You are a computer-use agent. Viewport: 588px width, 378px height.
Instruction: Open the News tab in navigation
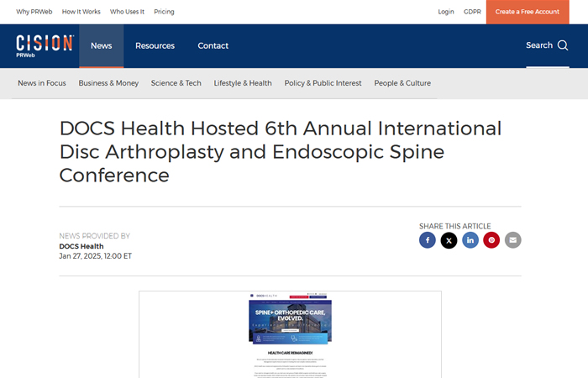(102, 45)
